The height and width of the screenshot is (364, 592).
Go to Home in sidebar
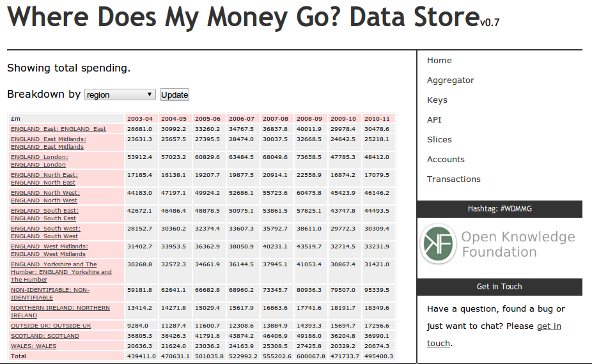point(439,61)
